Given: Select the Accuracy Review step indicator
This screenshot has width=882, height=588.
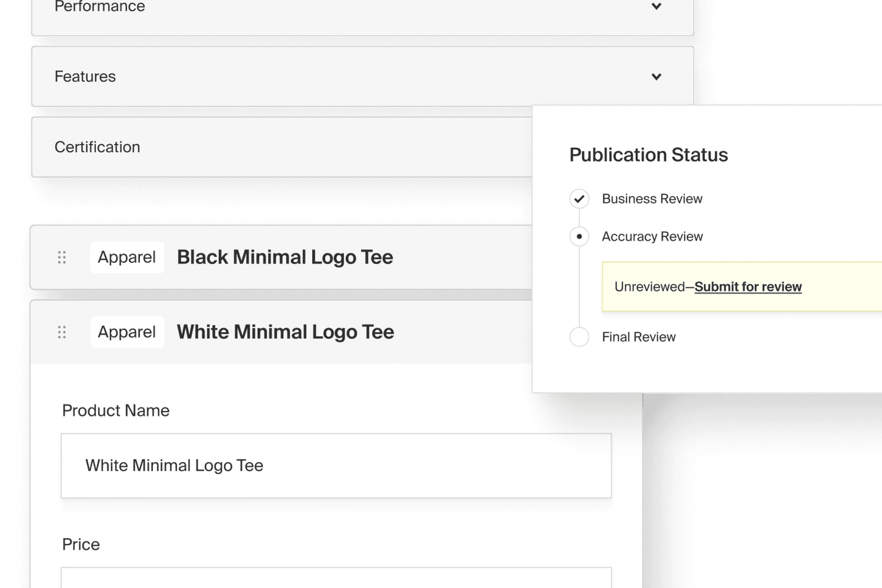Looking at the screenshot, I should tap(579, 236).
